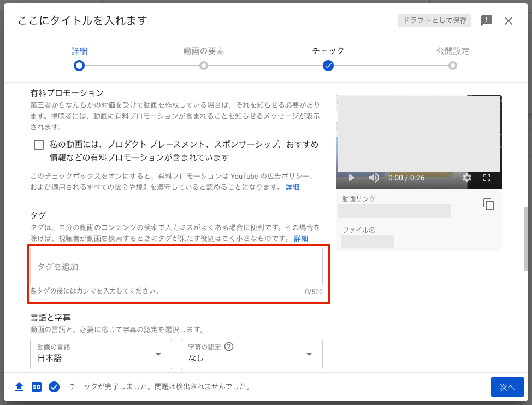Click the upload status arrow icon
532x405 pixels.
19,386
